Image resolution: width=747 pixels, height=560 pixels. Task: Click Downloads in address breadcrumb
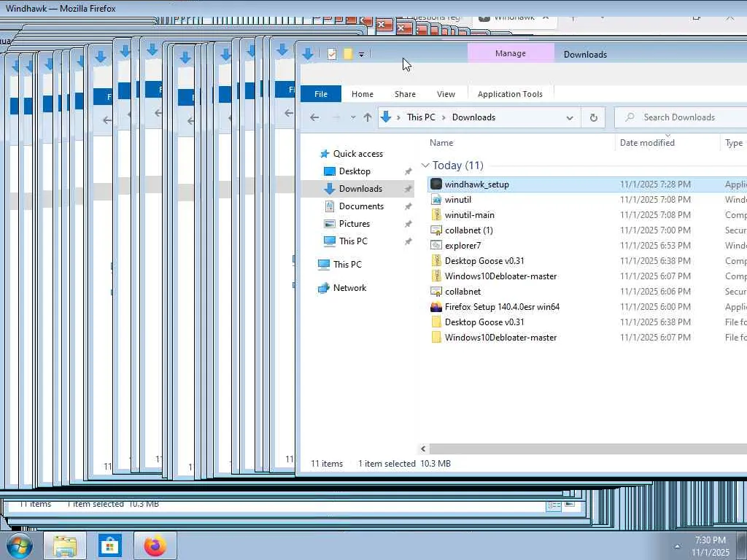tap(473, 117)
